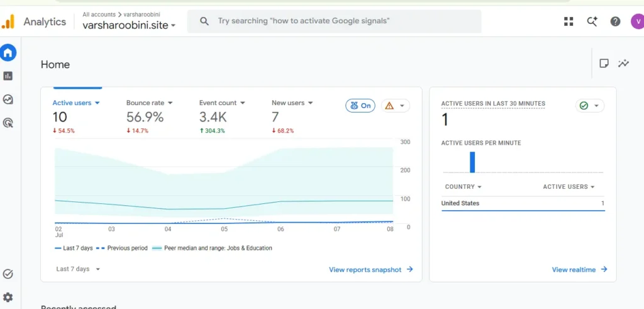Open Setup Assistant checkmark icon in sidebar
The height and width of the screenshot is (309, 644).
(8, 274)
